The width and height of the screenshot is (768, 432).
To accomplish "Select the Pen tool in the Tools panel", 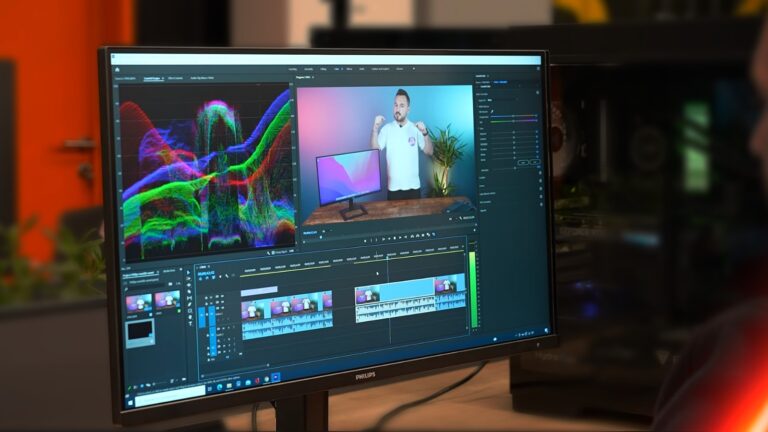I will (x=190, y=304).
